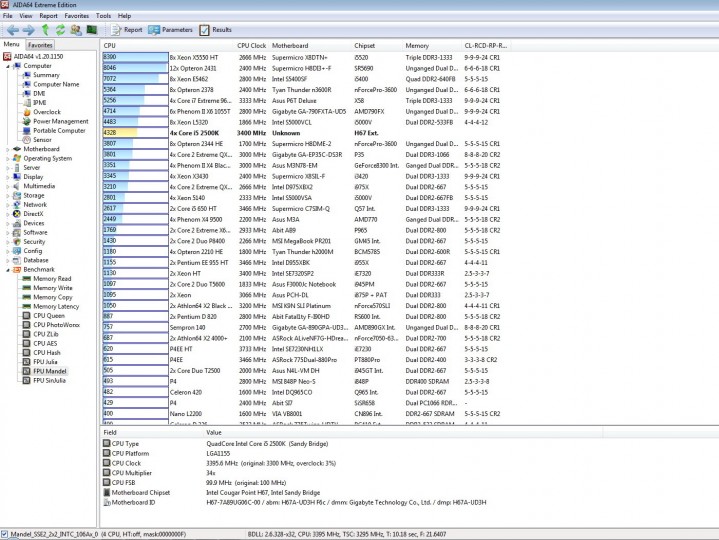Click the green Refresh icon
The height and width of the screenshot is (540, 719).
pos(60,30)
